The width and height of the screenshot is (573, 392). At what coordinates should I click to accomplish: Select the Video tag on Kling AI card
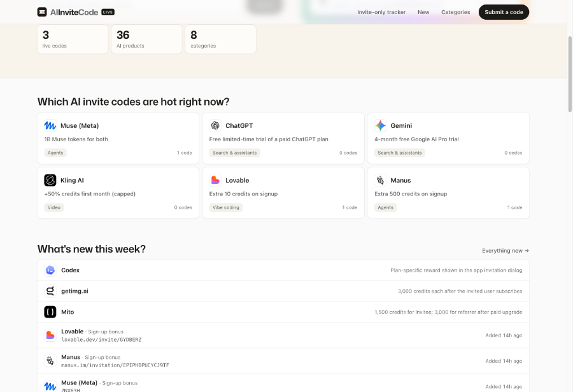53,207
